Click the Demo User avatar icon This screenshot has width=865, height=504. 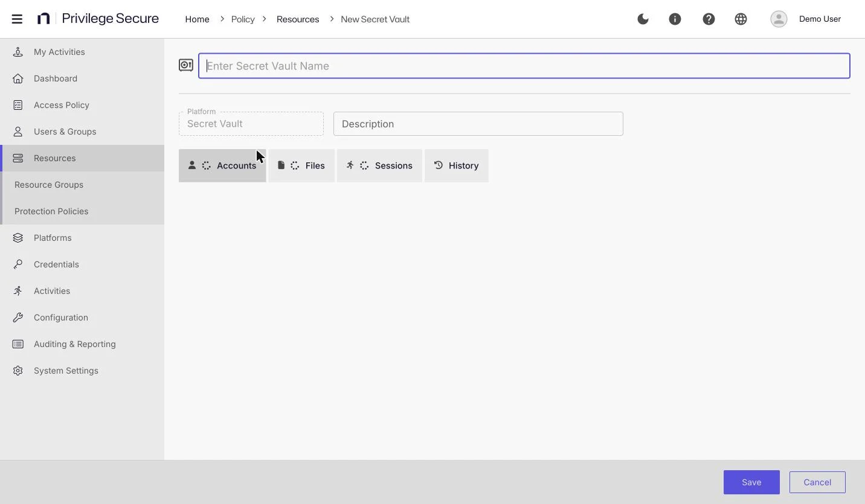point(779,19)
